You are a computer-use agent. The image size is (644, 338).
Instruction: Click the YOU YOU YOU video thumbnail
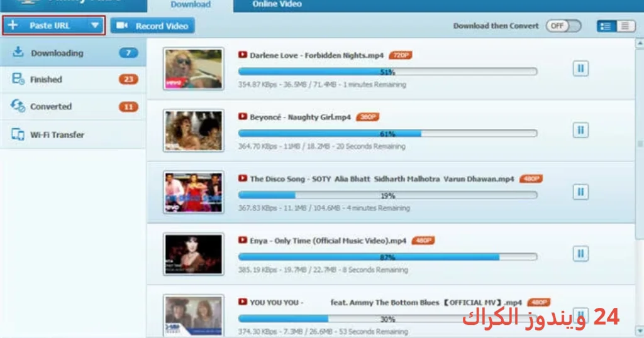[x=194, y=315]
